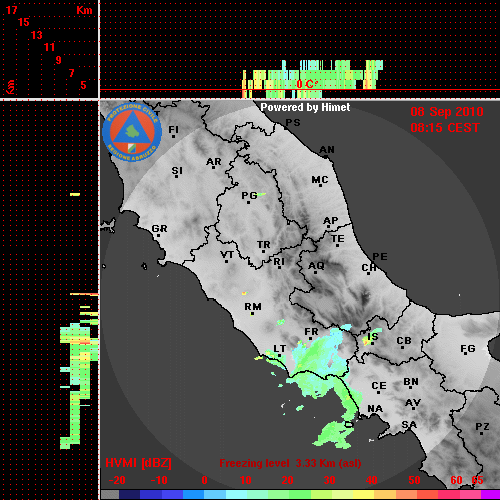Select the time stamp '08:15 CEST'
500x500 pixels.
(x=445, y=128)
